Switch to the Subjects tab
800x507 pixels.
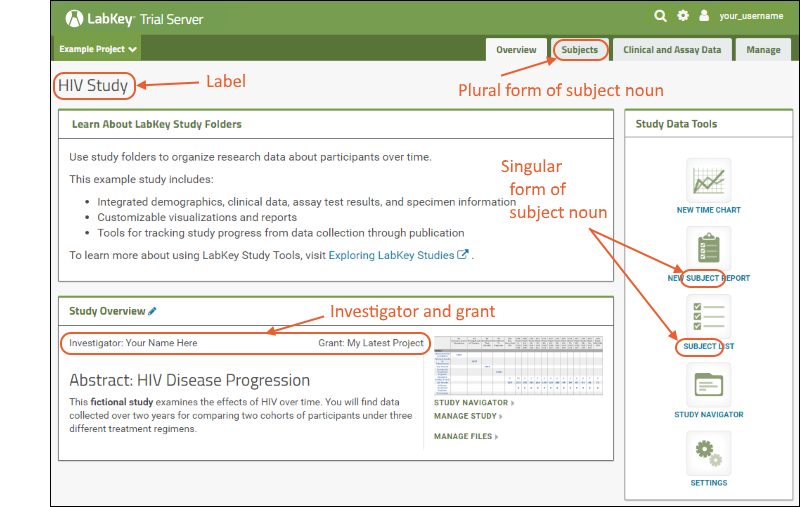coord(580,50)
